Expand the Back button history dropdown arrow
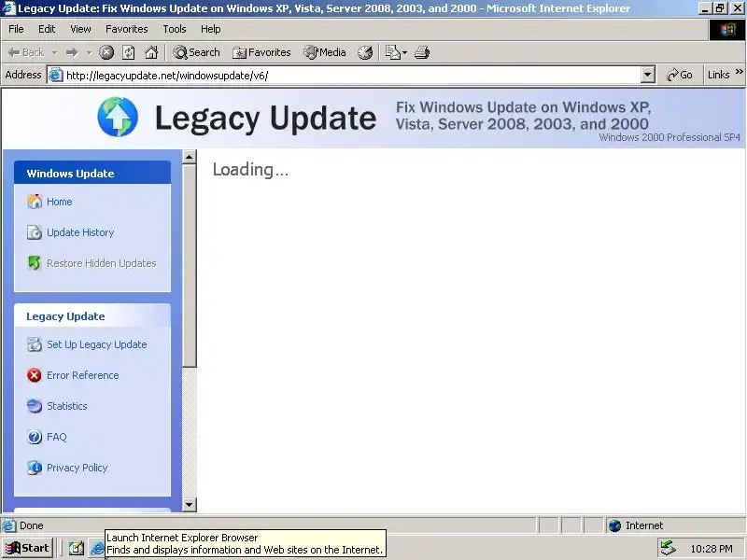 (x=55, y=52)
